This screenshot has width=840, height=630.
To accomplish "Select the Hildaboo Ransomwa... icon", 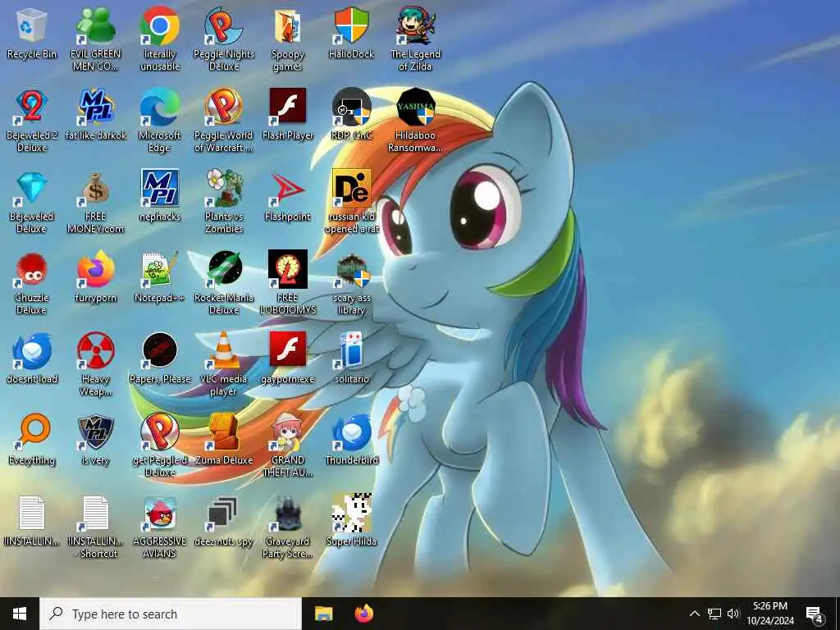I will (x=416, y=107).
